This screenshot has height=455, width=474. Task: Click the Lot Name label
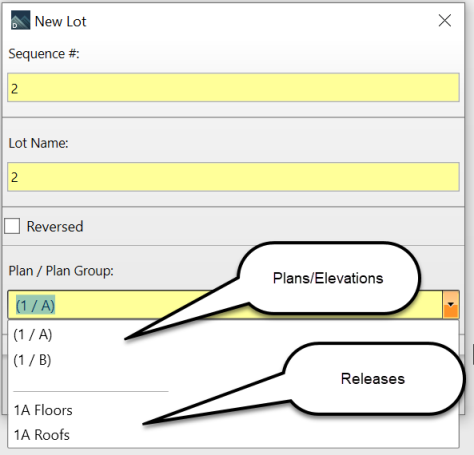click(x=38, y=143)
